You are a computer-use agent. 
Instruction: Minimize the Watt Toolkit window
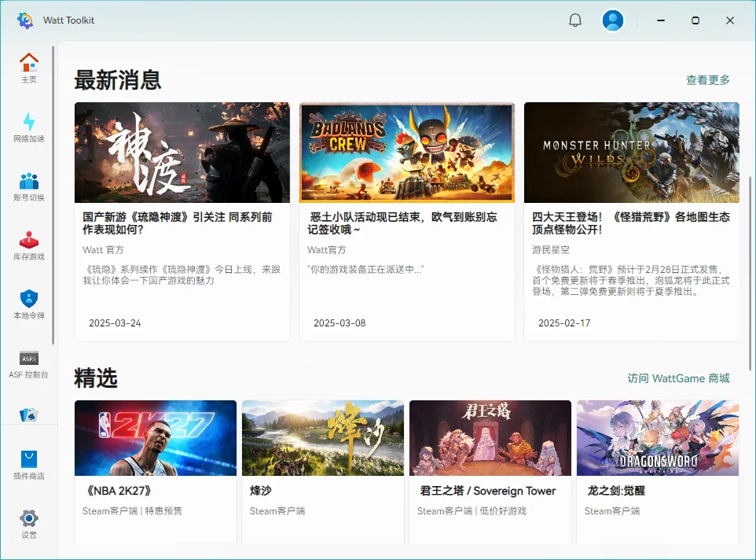(661, 20)
